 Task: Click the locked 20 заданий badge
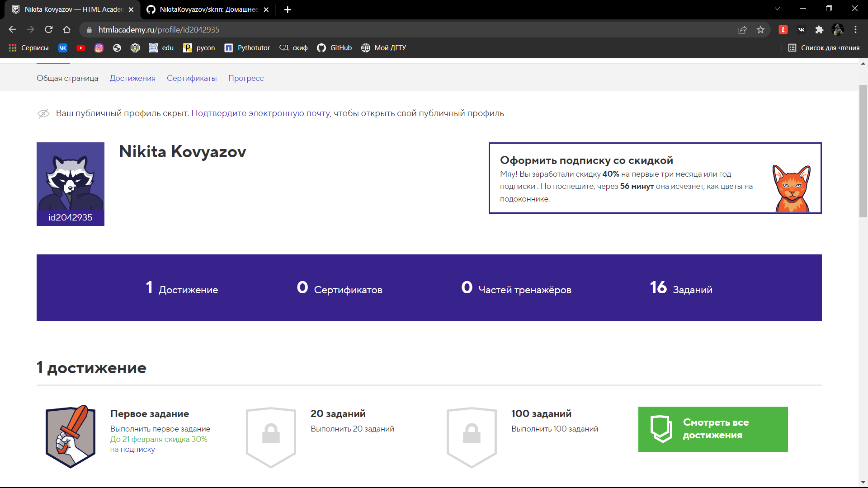[271, 437]
